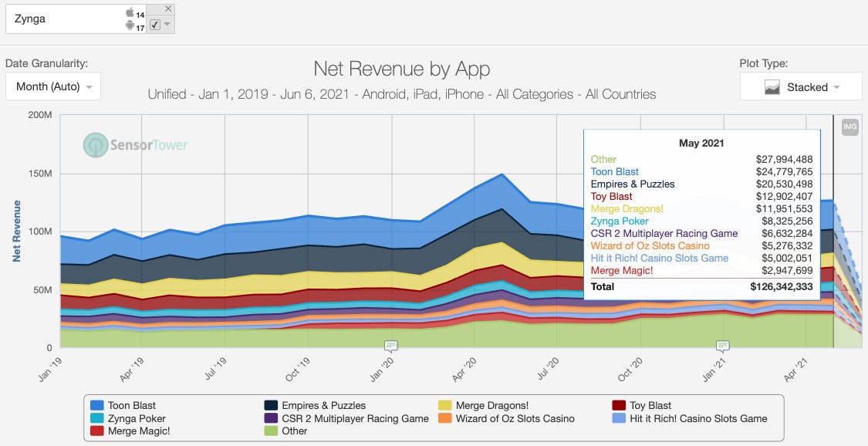Toggle CSR 2 Multiplayer Racing Game swatch
Screen dimensions: 868x446
point(271,418)
